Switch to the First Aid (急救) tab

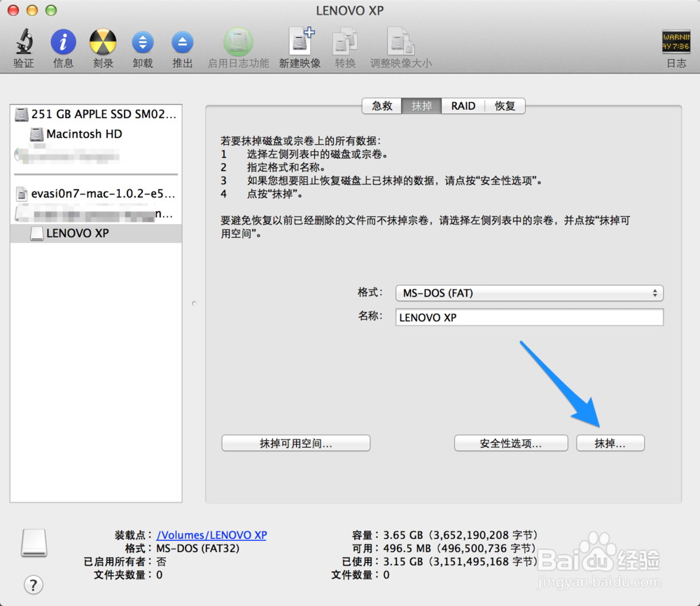tap(381, 106)
